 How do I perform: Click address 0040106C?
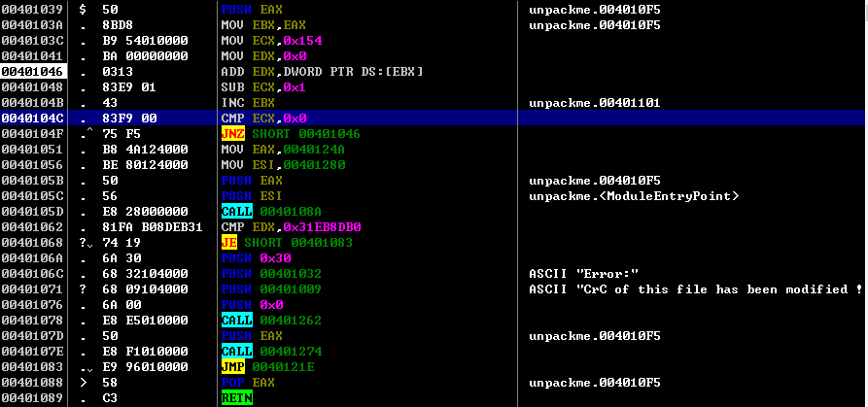(33, 273)
